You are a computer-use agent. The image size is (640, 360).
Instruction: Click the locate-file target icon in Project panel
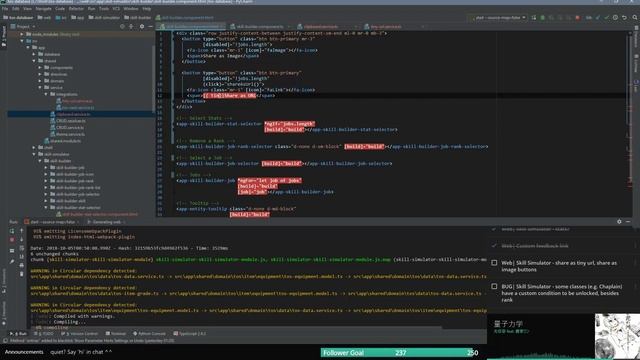point(122,27)
